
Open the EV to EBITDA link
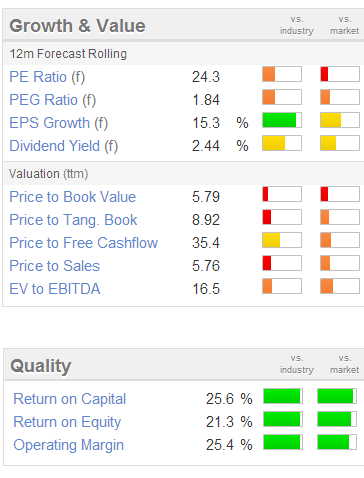pyautogui.click(x=55, y=289)
